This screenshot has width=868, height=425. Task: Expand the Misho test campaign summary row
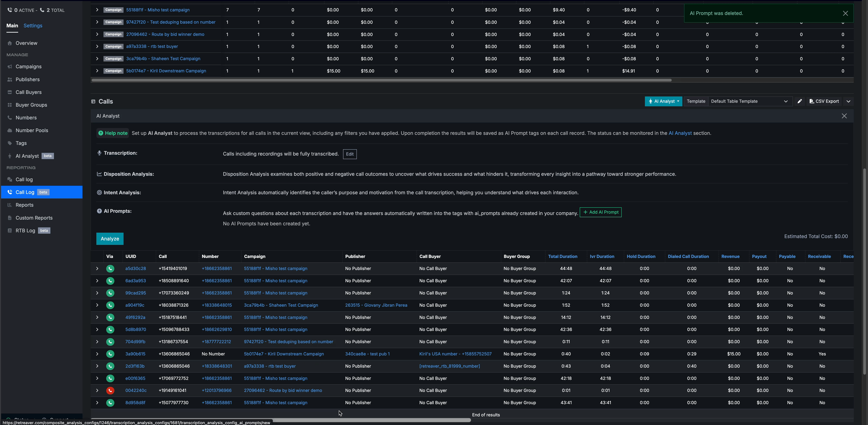pos(97,10)
